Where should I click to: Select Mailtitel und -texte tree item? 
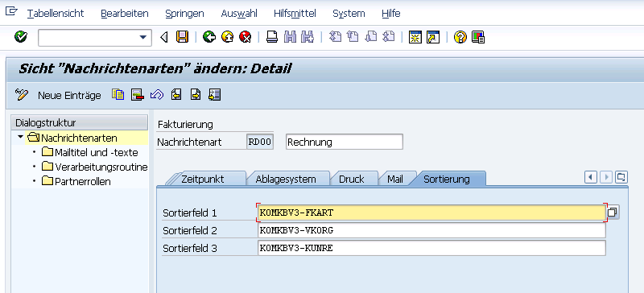(97, 152)
